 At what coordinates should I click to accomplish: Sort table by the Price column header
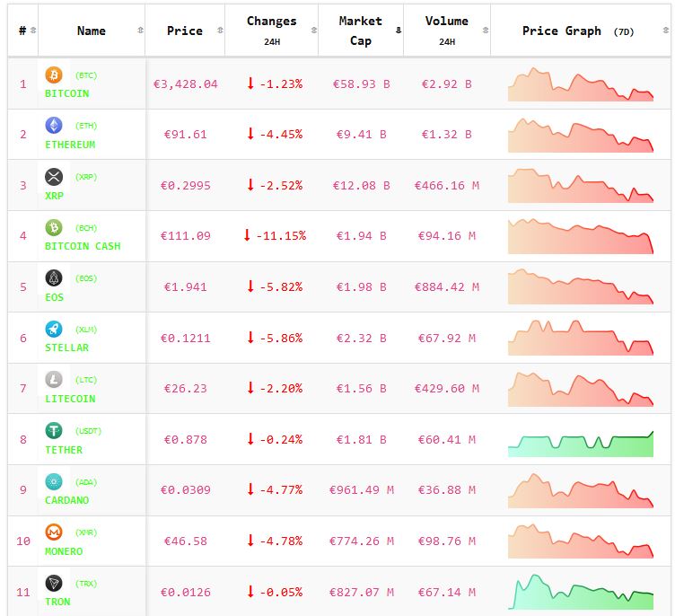(x=184, y=31)
